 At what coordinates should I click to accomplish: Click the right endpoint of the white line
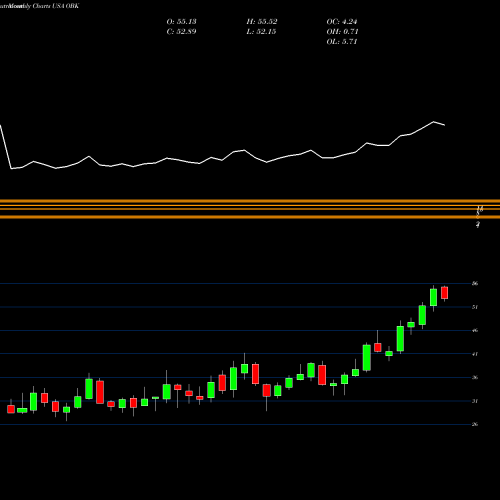tap(445, 125)
